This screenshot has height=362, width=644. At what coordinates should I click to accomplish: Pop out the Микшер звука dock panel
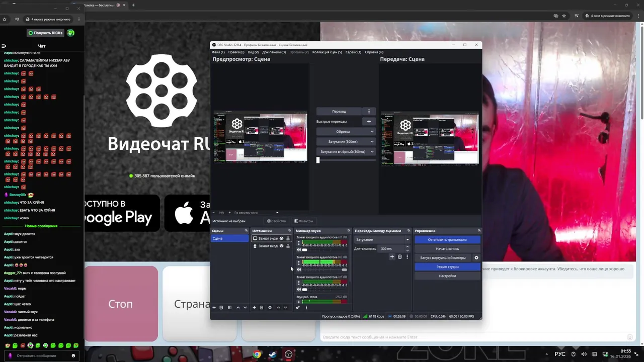tap(349, 231)
